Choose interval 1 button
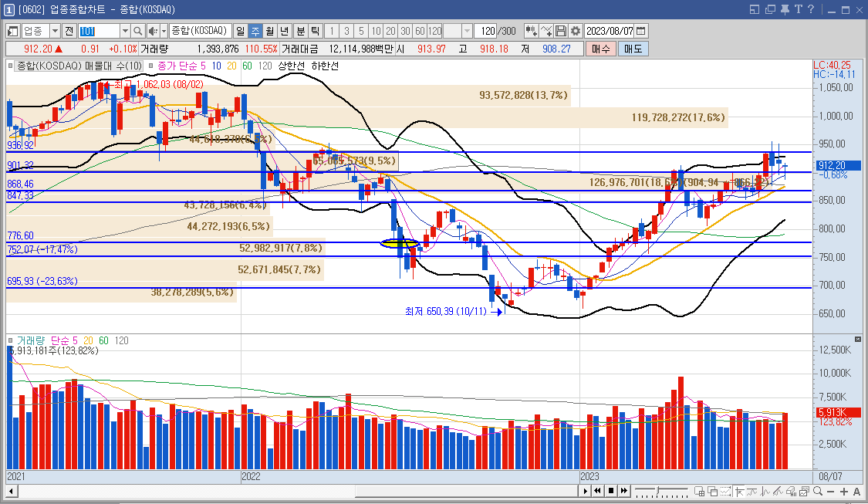868x504 pixels. pos(332,31)
